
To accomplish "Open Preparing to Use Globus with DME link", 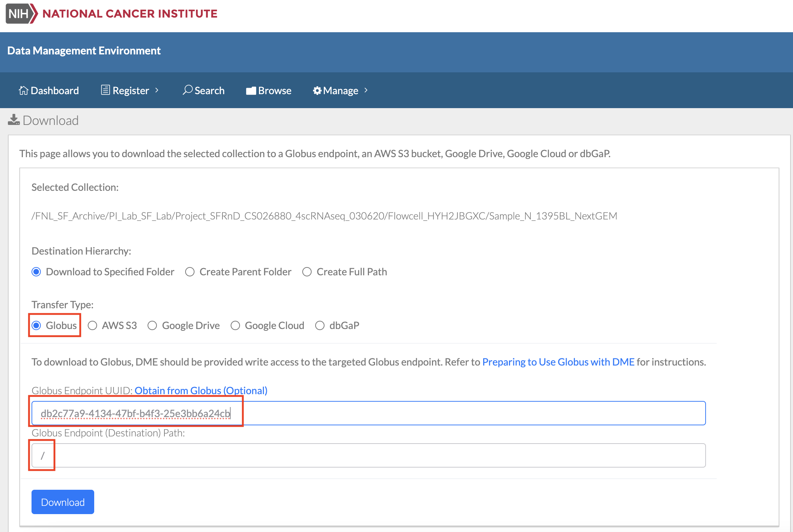I will coord(558,362).
